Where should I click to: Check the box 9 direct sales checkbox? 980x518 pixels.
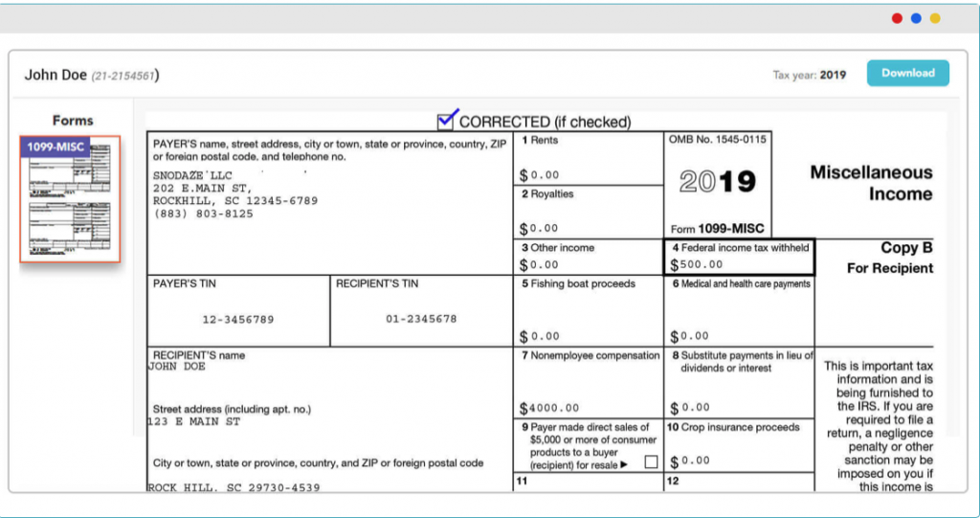(651, 462)
